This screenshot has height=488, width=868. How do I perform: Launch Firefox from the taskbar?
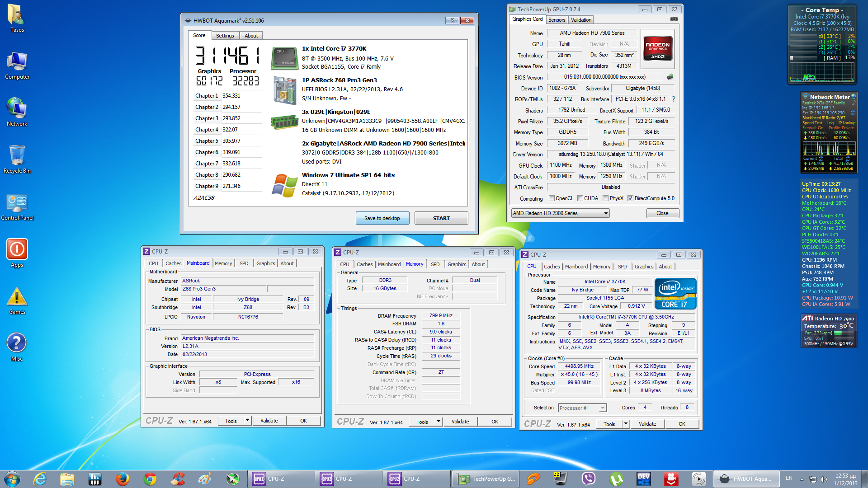pyautogui.click(x=122, y=479)
